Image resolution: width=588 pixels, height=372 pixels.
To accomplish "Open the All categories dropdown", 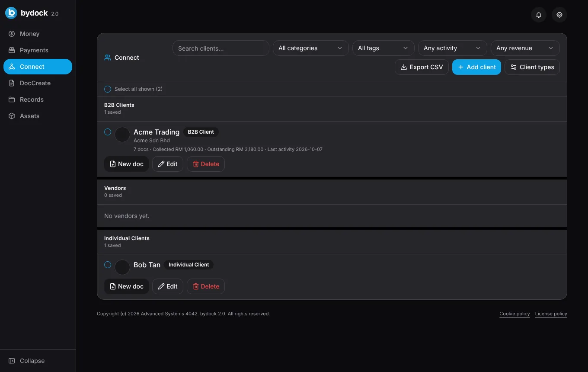I will pos(311,48).
